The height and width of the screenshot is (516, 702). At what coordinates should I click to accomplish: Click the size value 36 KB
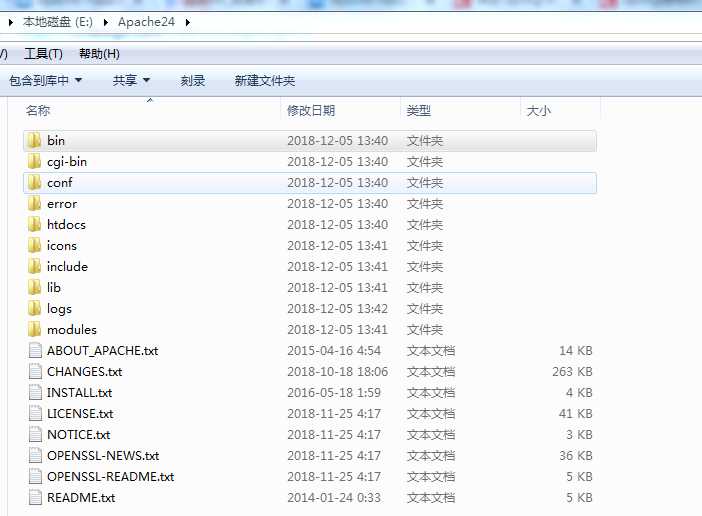[x=576, y=456]
